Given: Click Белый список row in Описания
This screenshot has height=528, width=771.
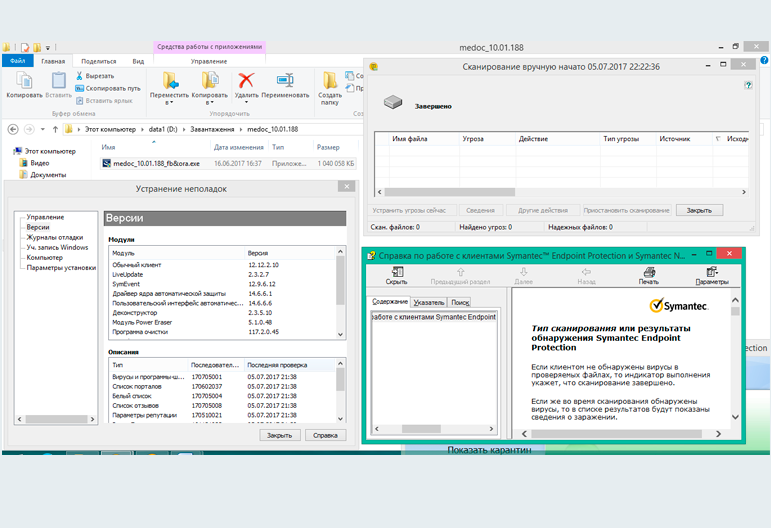Looking at the screenshot, I should pos(223,396).
